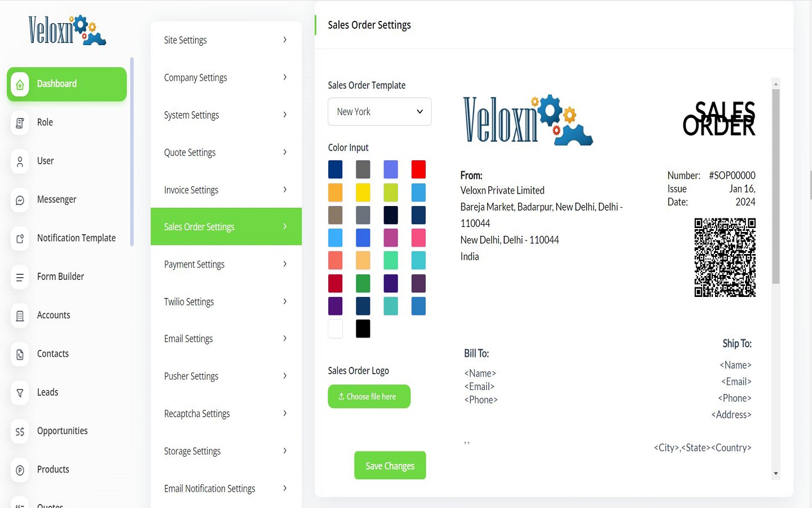The image size is (812, 508).
Task: Upload a logo with Choose file here
Action: 369,396
